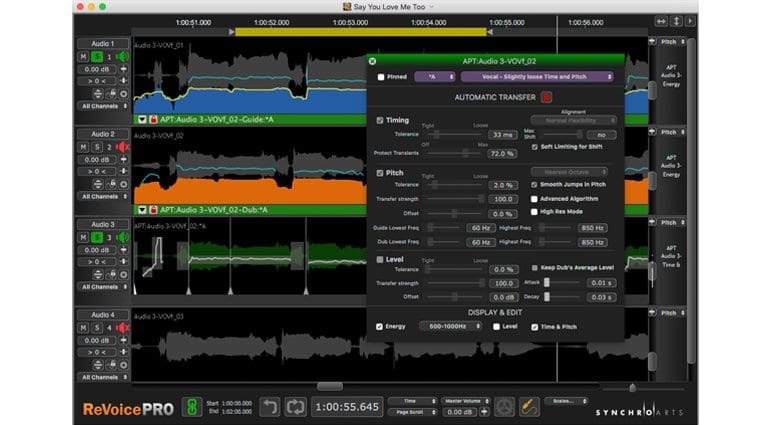Toggle the Timing checkbox
770x425 pixels.
pyautogui.click(x=380, y=120)
